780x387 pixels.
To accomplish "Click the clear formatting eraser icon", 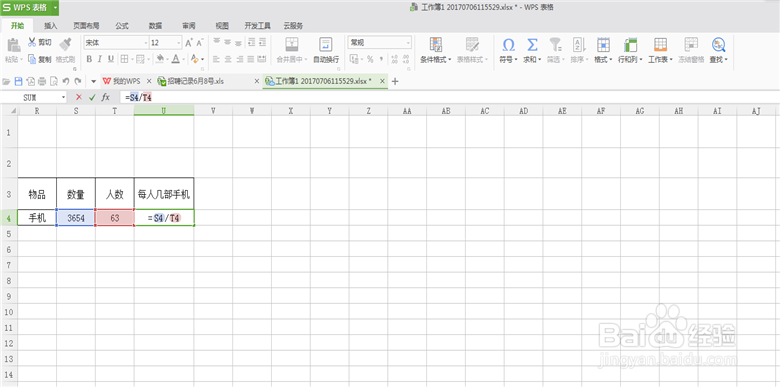I will coord(195,59).
